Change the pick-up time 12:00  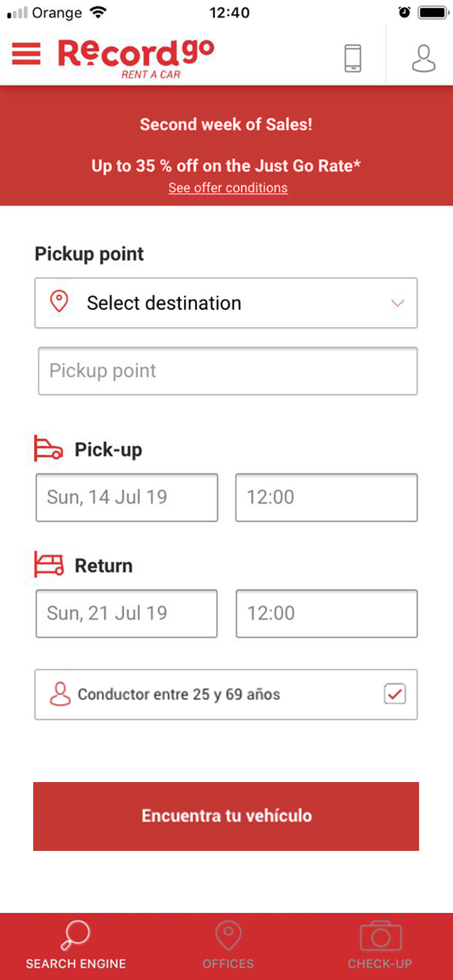(x=326, y=497)
